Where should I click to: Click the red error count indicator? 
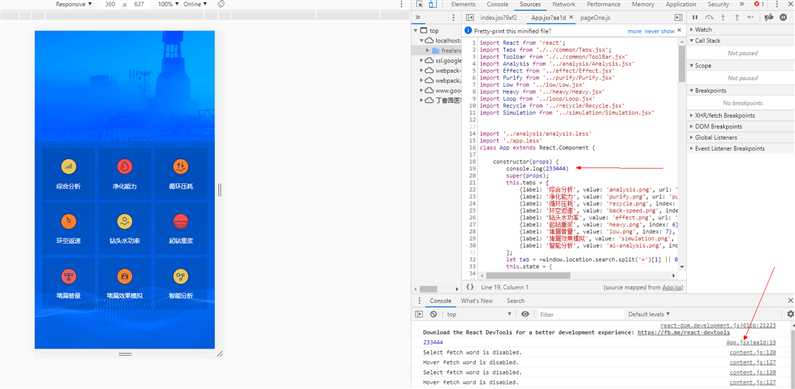(x=759, y=4)
